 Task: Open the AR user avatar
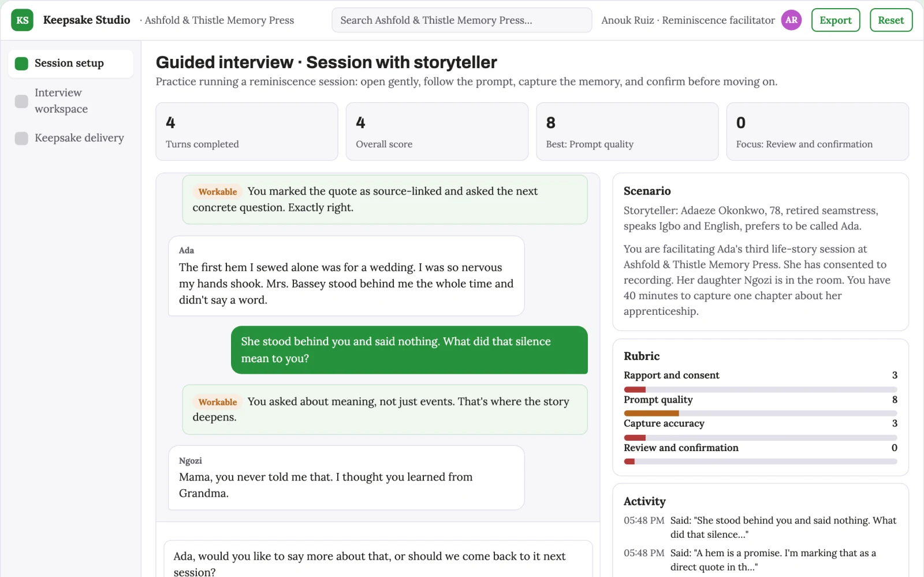coord(791,20)
